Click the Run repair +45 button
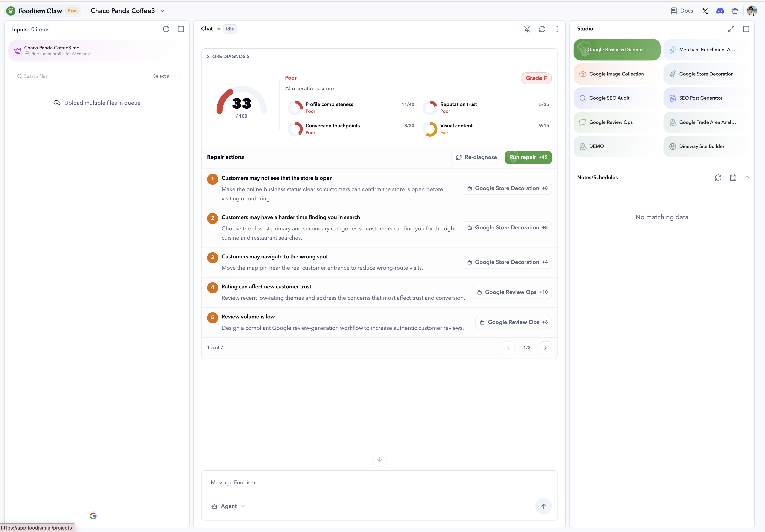 tap(528, 157)
